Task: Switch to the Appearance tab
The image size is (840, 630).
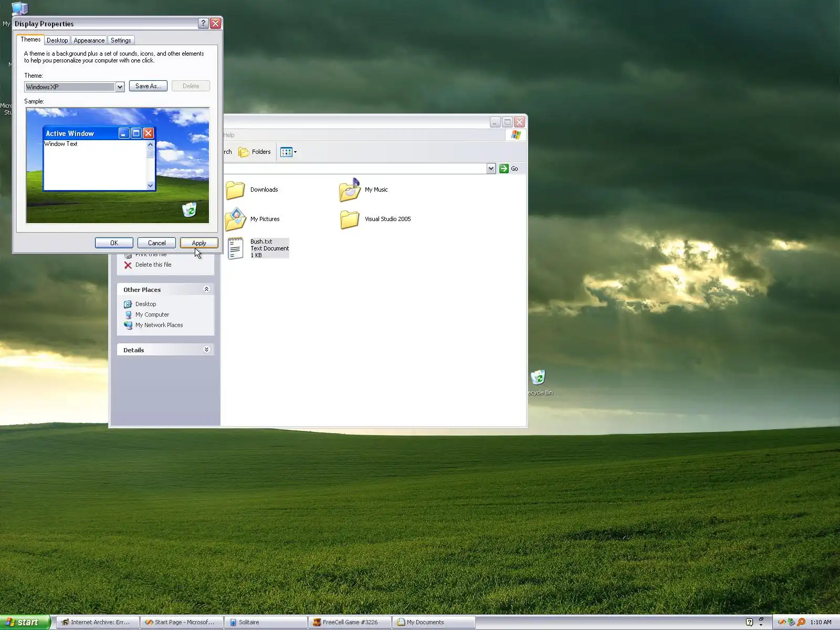Action: (89, 40)
